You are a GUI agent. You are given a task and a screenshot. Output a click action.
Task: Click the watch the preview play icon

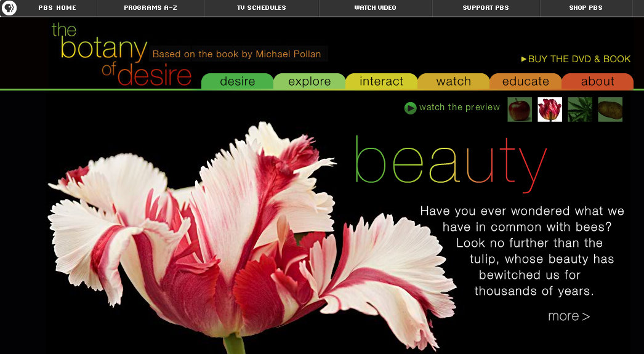click(410, 108)
